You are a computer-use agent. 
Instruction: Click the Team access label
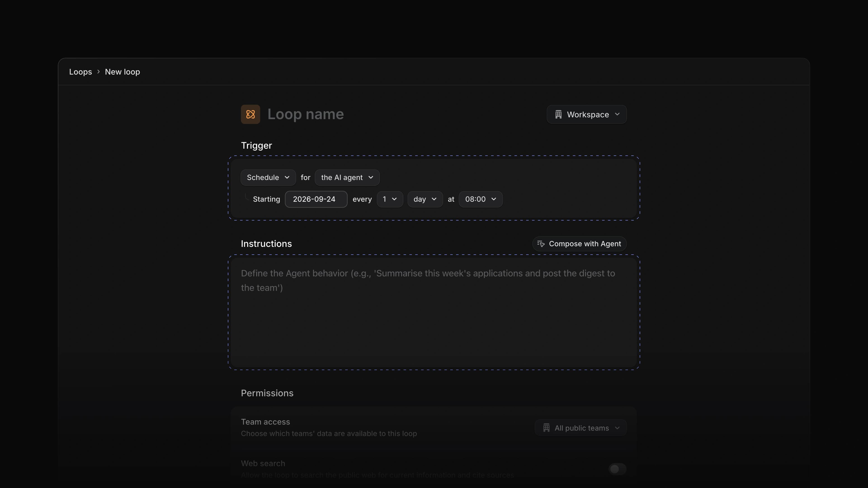[x=266, y=422]
